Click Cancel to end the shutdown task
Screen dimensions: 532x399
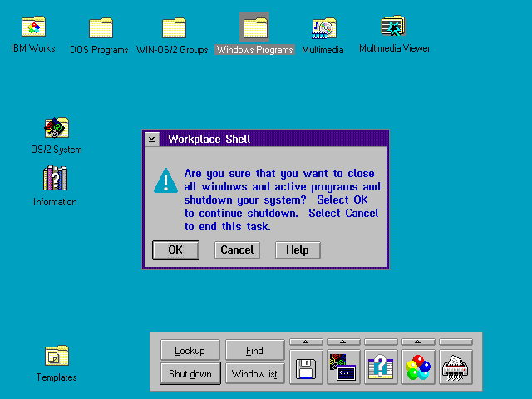pos(237,250)
